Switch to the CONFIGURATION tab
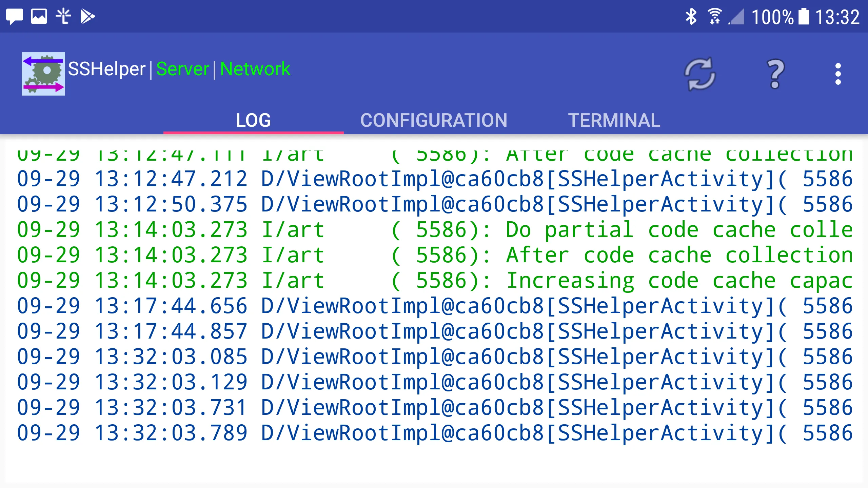 click(x=434, y=120)
